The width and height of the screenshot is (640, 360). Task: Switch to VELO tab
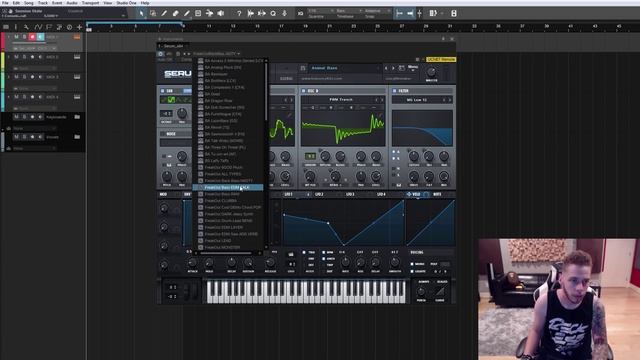(x=416, y=194)
